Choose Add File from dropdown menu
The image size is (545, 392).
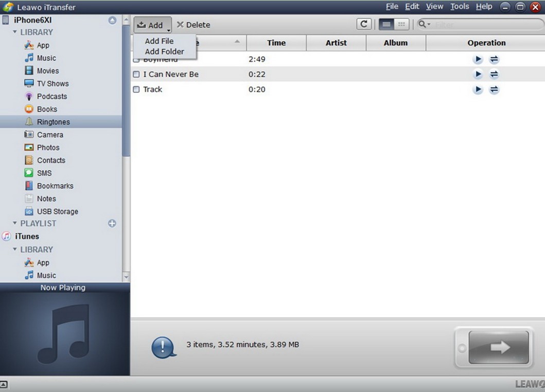point(159,41)
